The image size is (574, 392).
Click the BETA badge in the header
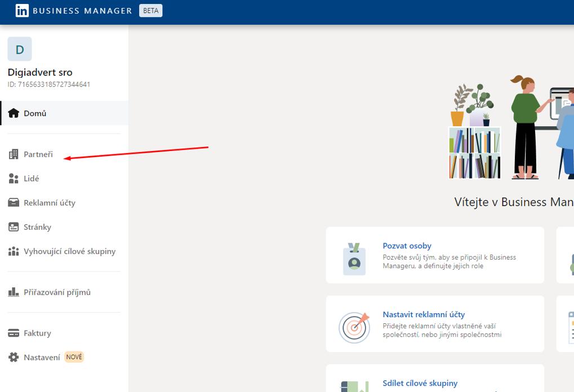pyautogui.click(x=150, y=10)
